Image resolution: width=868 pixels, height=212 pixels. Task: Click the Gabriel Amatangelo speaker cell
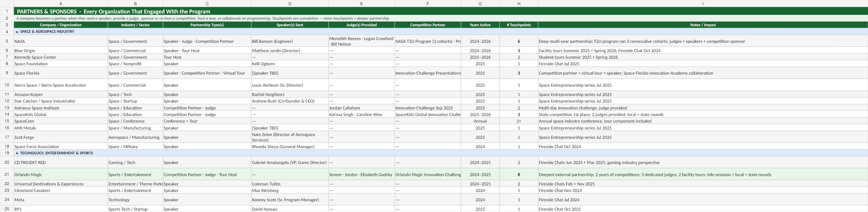[290, 162]
